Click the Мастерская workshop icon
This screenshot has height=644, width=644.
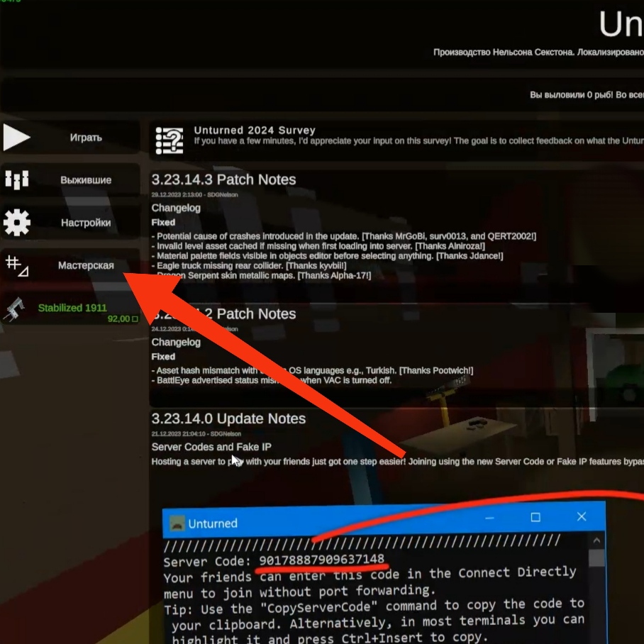[17, 266]
